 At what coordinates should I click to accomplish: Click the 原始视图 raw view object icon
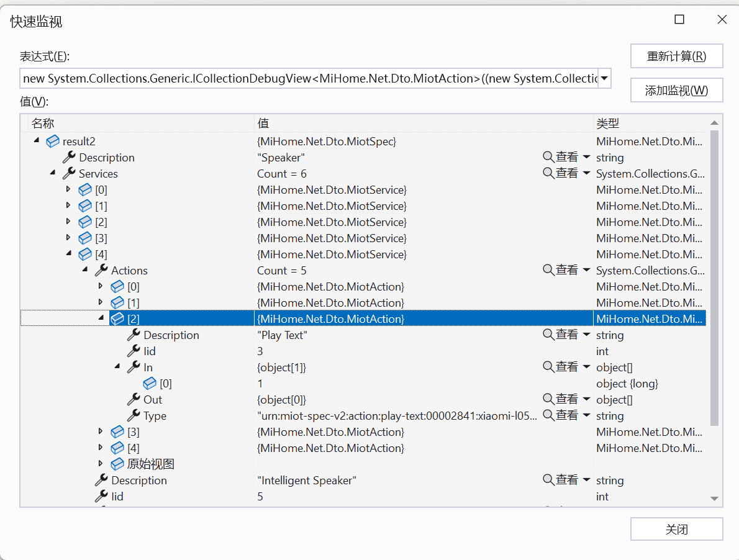tap(116, 464)
